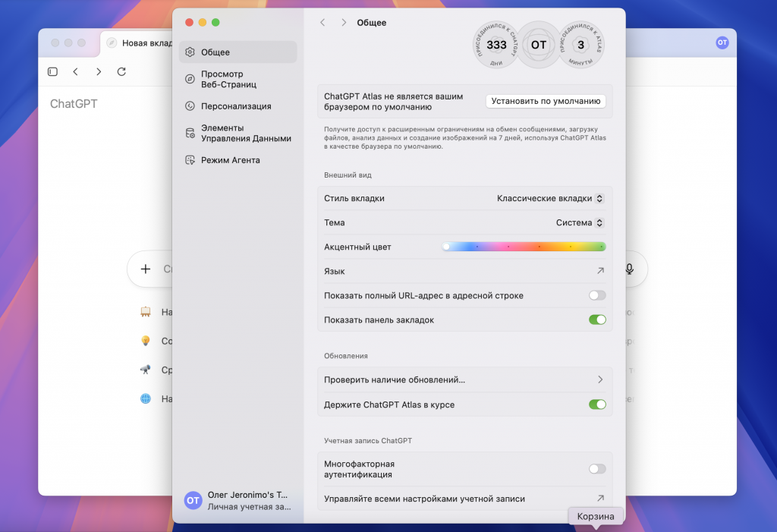
Task: Click OT avatar in settings sidebar bottom
Action: (193, 501)
